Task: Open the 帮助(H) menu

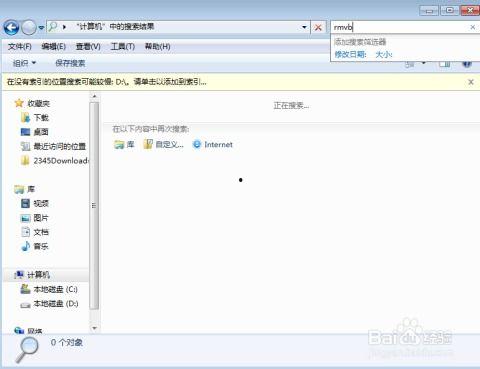Action: [x=157, y=47]
